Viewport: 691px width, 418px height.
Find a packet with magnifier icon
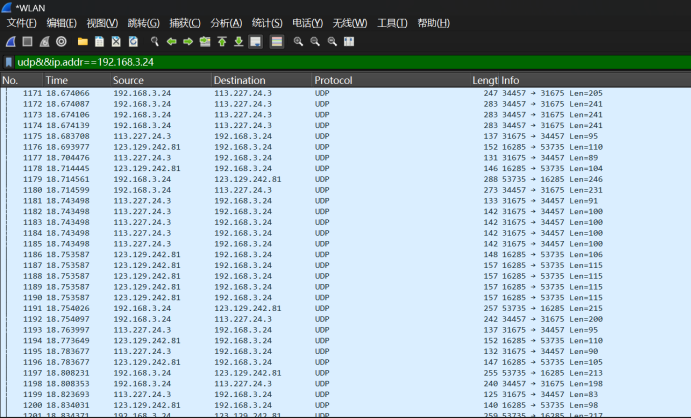click(154, 41)
